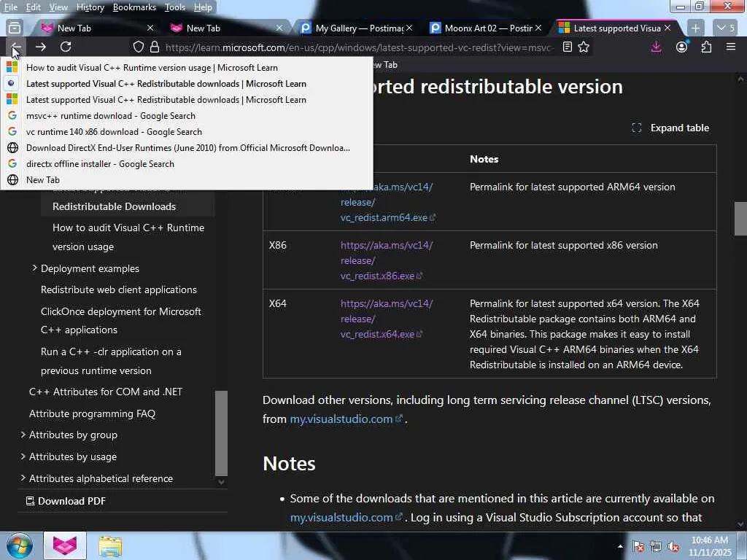This screenshot has width=747, height=560.
Task: Open Windows Explorer from taskbar
Action: 110,546
